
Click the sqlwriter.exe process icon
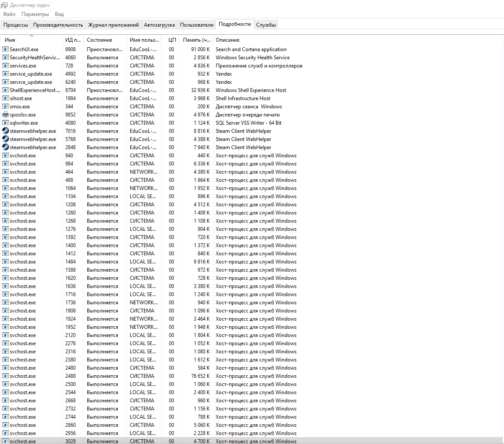[x=6, y=123]
